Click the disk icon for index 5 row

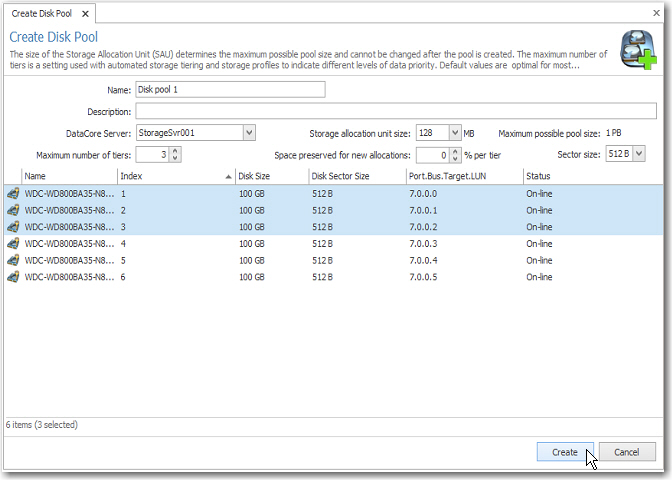coord(13,260)
